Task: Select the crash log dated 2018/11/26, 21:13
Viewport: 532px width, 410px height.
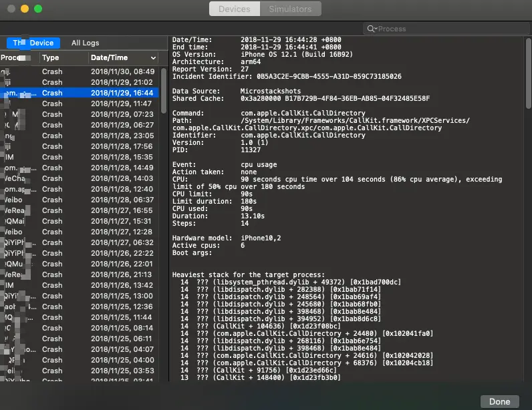Action: 80,274
